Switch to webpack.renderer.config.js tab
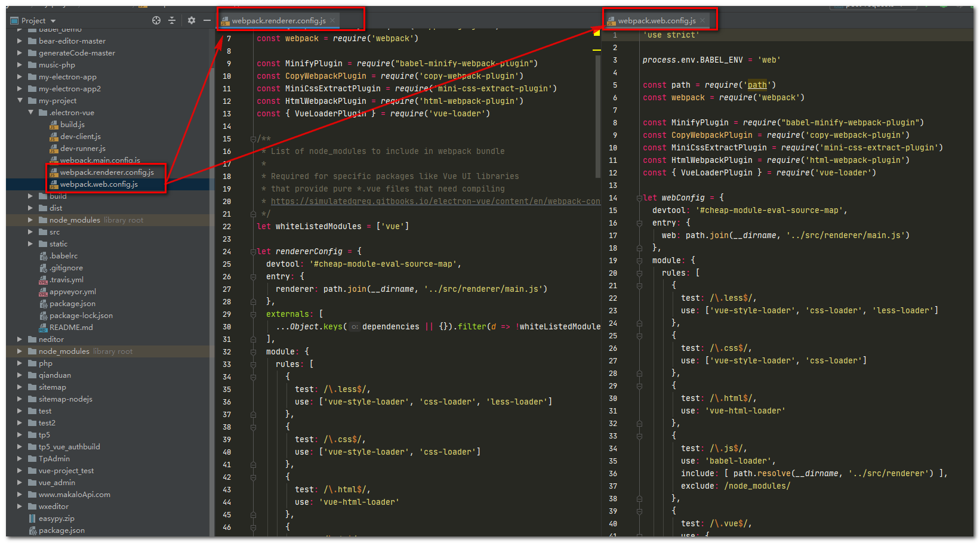 [x=279, y=20]
